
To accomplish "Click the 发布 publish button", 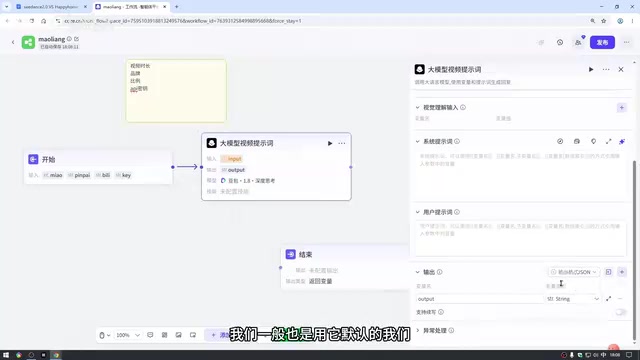I will 602,42.
